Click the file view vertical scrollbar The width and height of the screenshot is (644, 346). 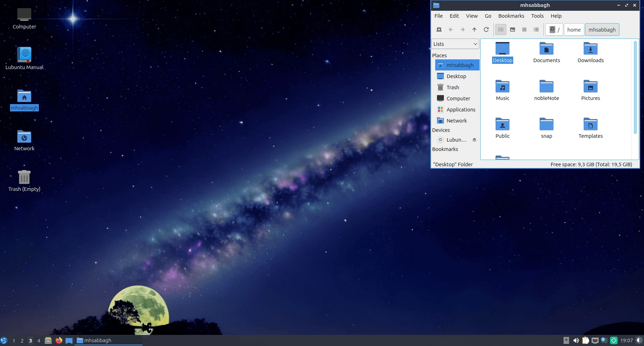coord(635,87)
